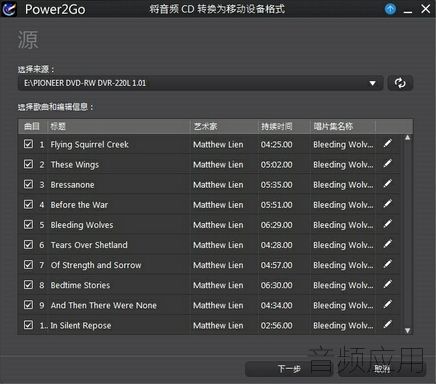Uncheck track 5 Bleeding Wolves
The image size is (436, 384).
point(28,224)
